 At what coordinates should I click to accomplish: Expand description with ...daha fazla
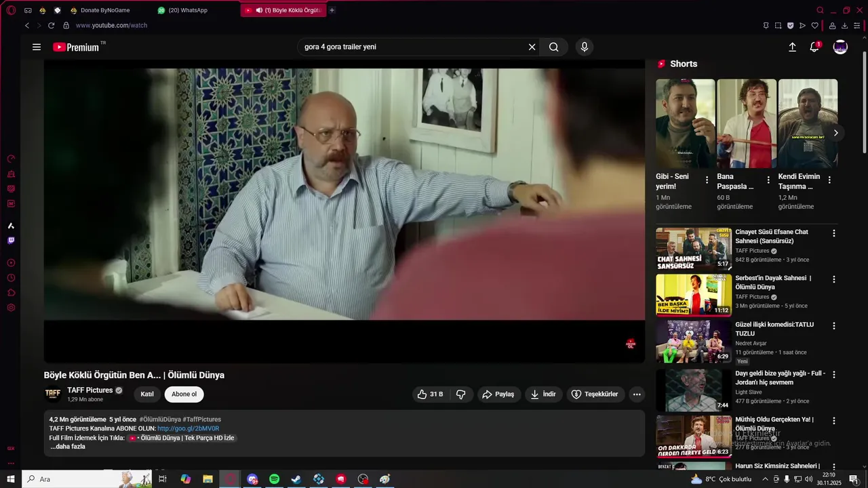(x=67, y=447)
